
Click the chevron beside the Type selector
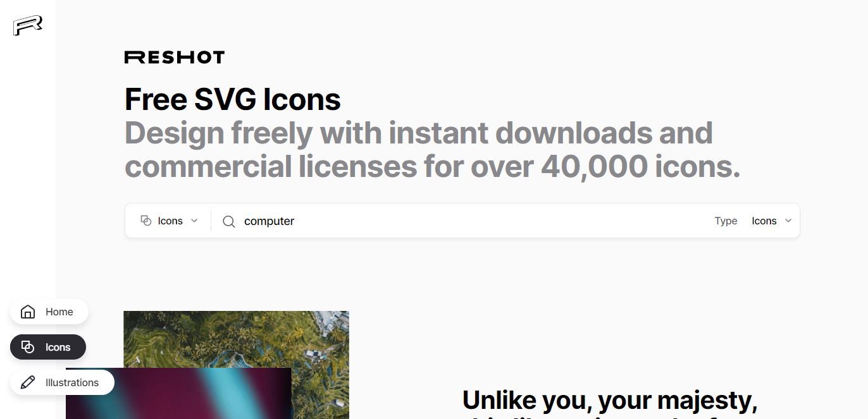[x=788, y=221]
